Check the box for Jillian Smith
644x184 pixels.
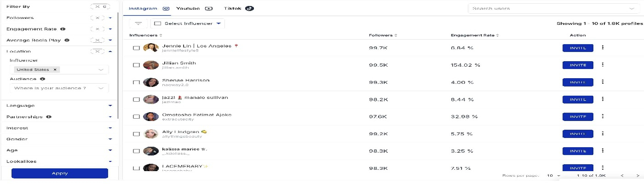tap(136, 65)
